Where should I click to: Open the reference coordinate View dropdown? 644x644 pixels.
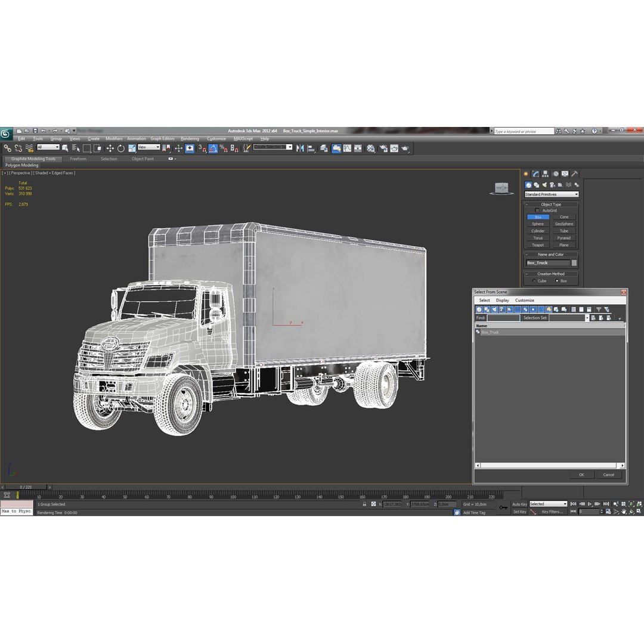pyautogui.click(x=148, y=147)
